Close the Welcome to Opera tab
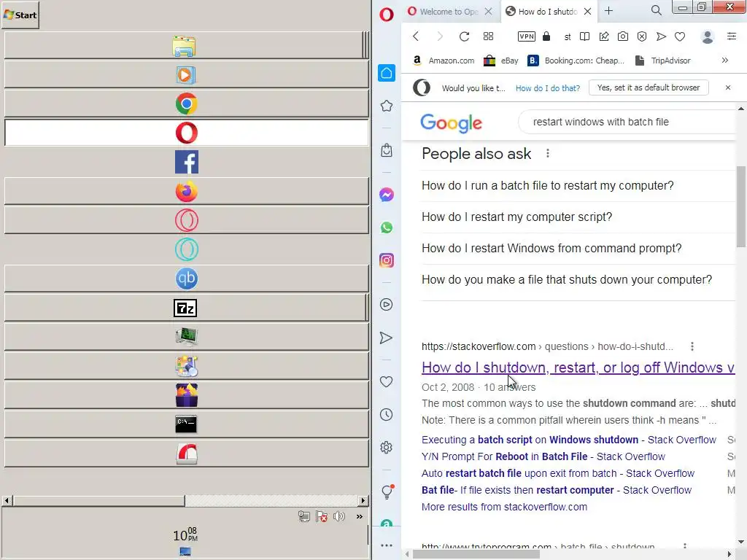The image size is (747, 560). click(x=488, y=12)
